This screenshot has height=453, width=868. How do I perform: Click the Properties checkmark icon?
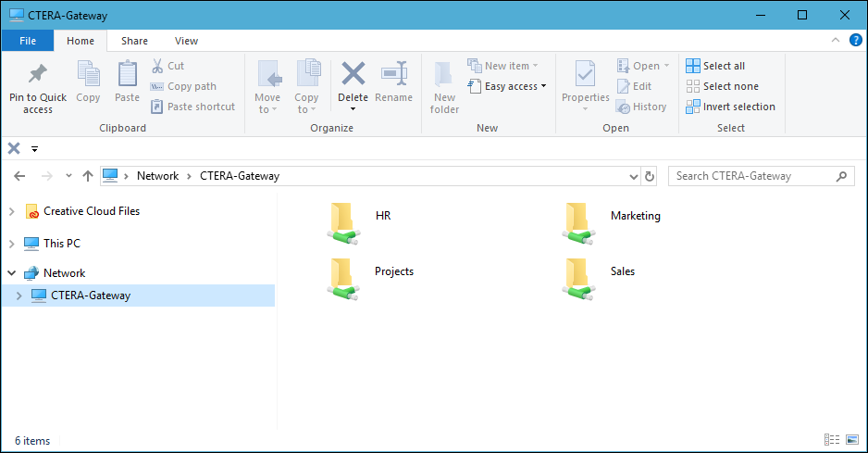click(585, 74)
